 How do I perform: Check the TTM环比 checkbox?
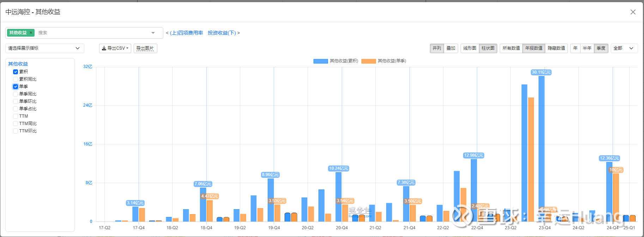pos(16,131)
